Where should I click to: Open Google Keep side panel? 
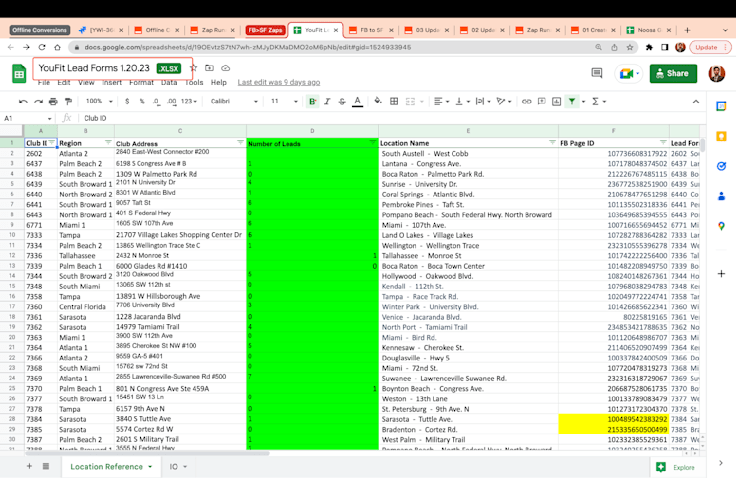[721, 136]
